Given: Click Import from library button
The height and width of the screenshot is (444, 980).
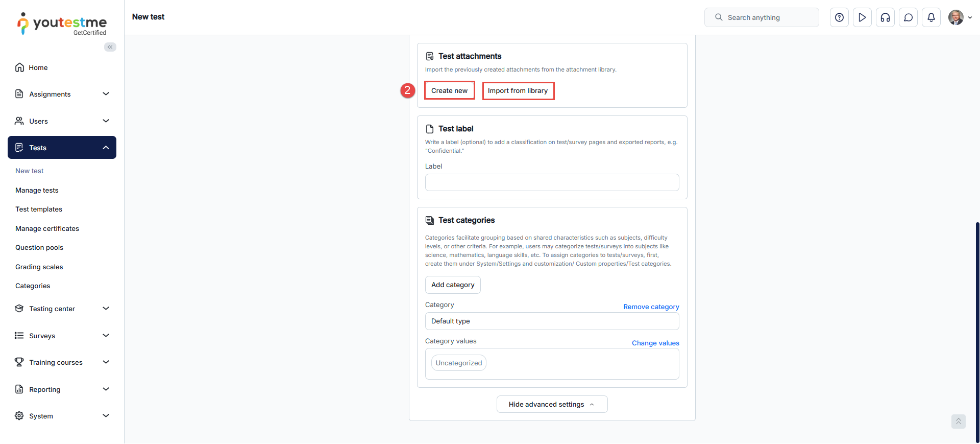Looking at the screenshot, I should (x=518, y=90).
